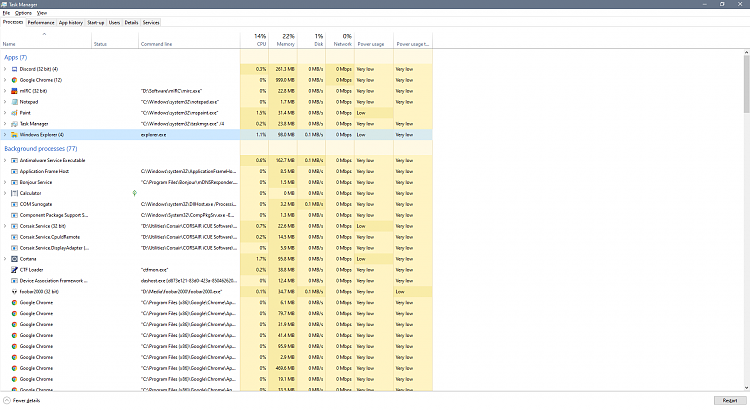Sort processes by the Network column header
This screenshot has height=410, width=750.
[x=340, y=40]
